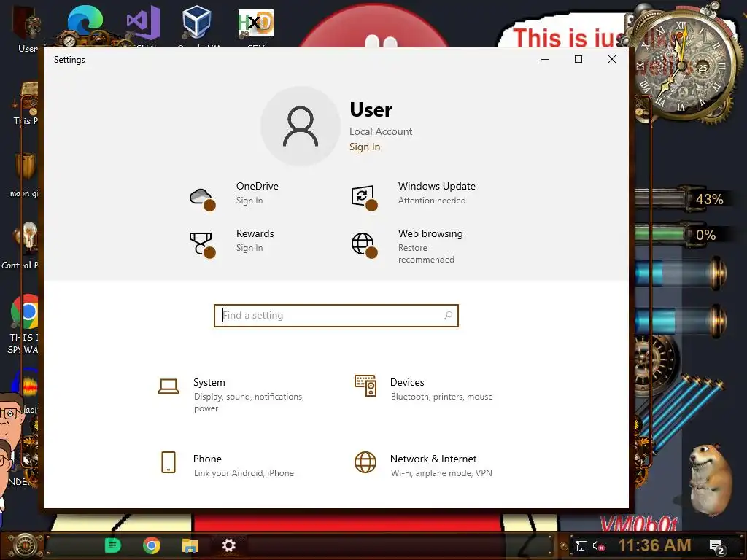Open Network & Internet Wi-Fi settings
Viewport: 747px width, 560px height.
441,472
